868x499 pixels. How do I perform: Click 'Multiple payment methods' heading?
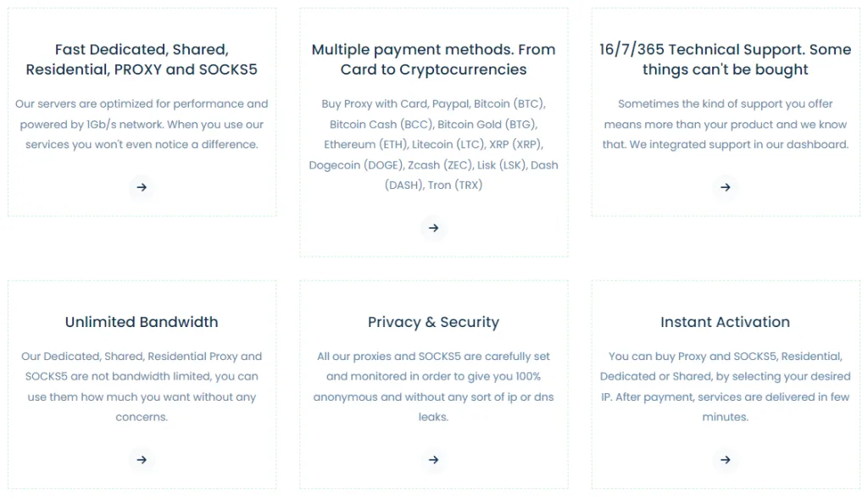pos(433,59)
